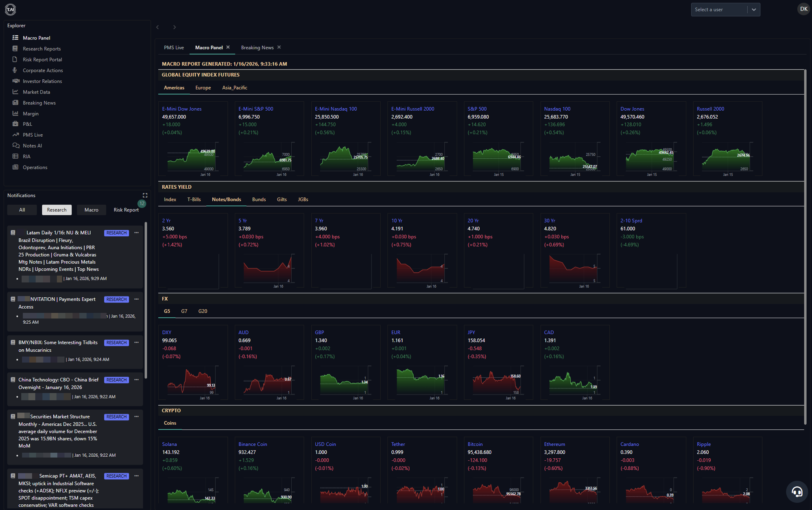Open the Bitcoin crypto link
The height and width of the screenshot is (510, 812).
click(x=475, y=445)
